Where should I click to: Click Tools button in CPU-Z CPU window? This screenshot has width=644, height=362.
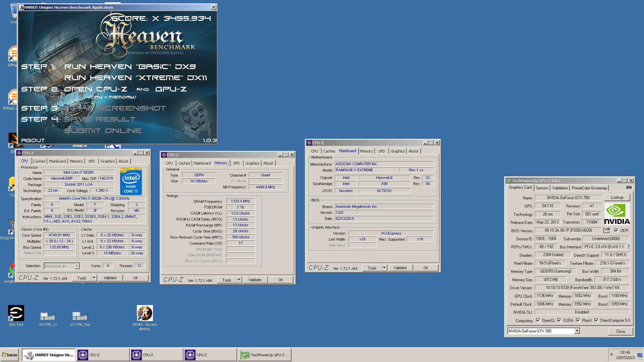coord(82,278)
